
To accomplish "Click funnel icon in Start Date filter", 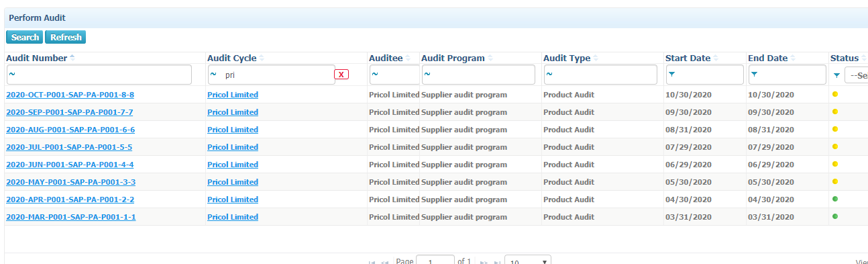I will tap(671, 74).
